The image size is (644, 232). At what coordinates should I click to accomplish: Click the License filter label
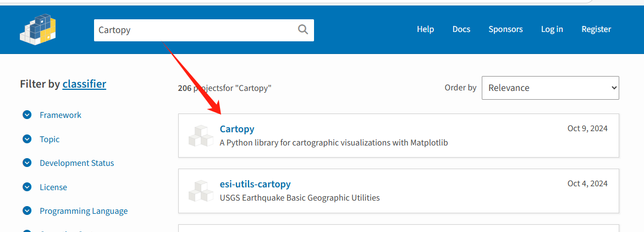pos(53,187)
